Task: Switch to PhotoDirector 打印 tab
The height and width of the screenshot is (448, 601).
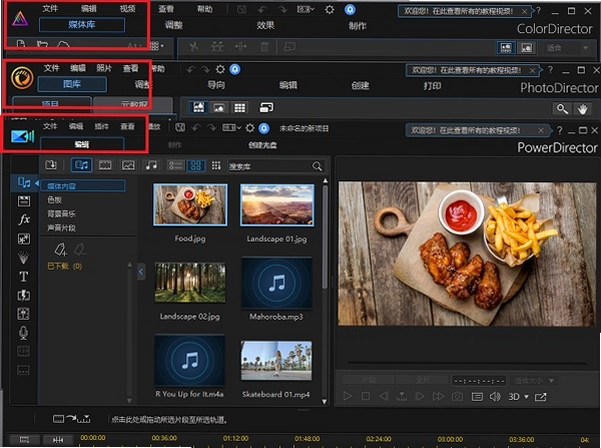Action: coord(432,85)
